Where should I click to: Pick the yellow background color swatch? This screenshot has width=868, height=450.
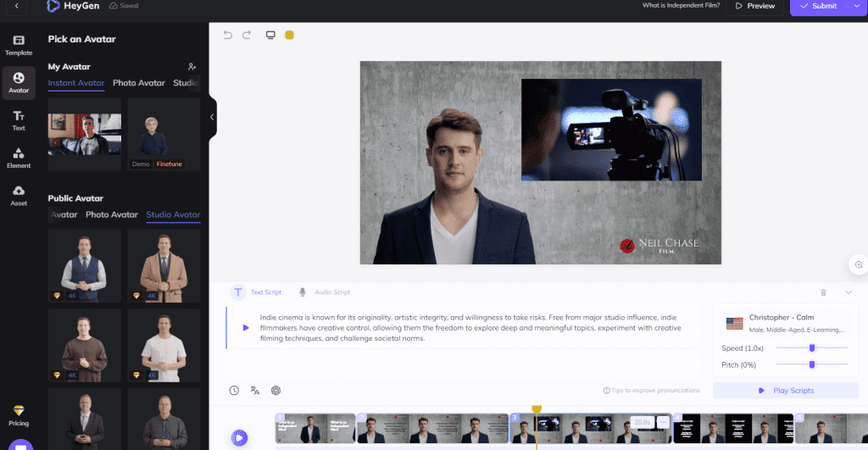click(289, 35)
